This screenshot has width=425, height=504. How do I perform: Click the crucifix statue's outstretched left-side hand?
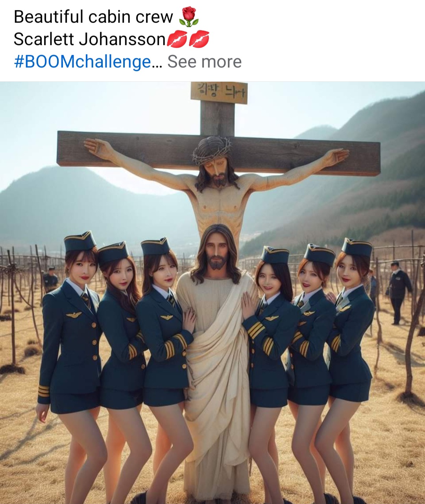click(x=96, y=148)
